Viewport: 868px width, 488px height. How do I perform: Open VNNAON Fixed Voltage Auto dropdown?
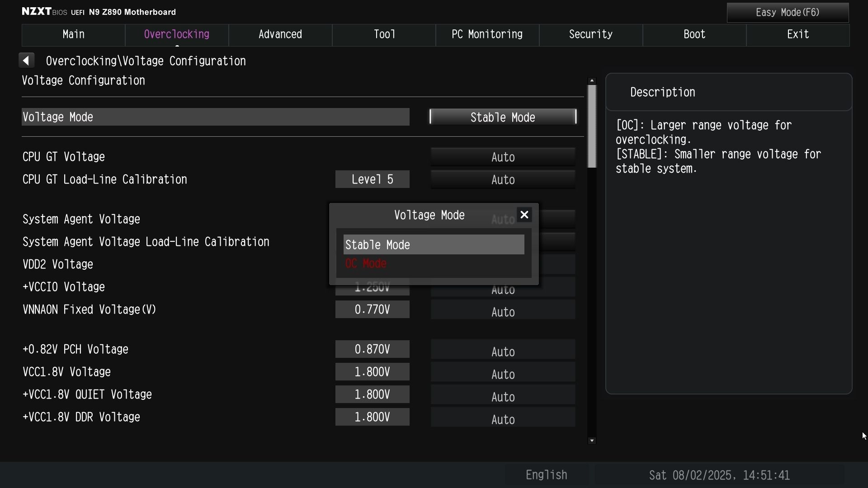(503, 312)
